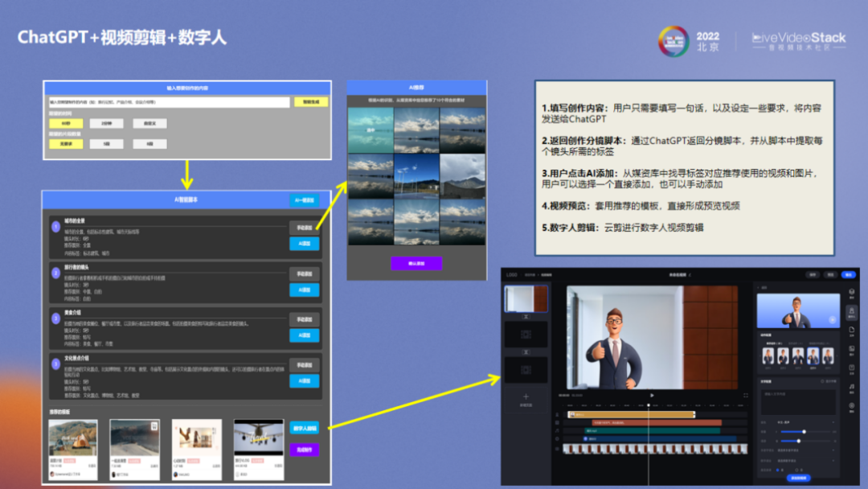The width and height of the screenshot is (868, 489).
Task: Open the highlighted digital-human icon in right sidebar
Action: tap(851, 312)
